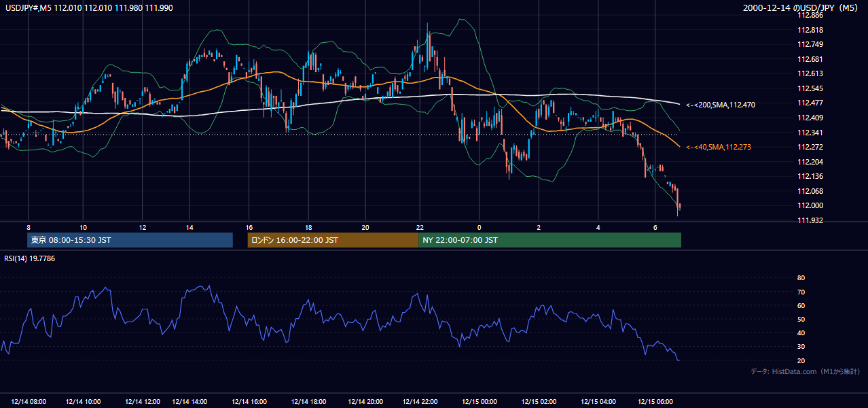This screenshot has height=408, width=868.
Task: Click hour tick 16 under price chart
Action: (249, 227)
